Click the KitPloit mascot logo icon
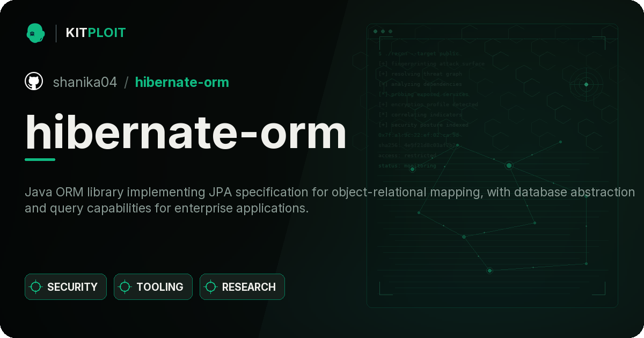 (35, 33)
